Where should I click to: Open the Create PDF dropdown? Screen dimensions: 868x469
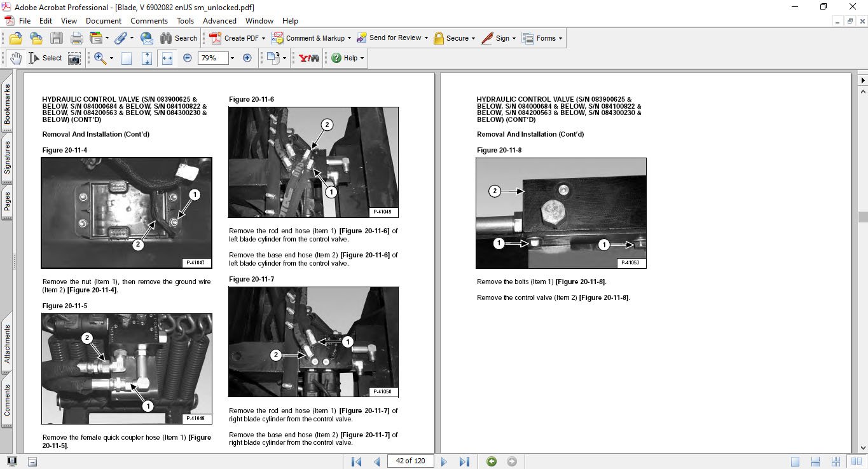tap(237, 38)
